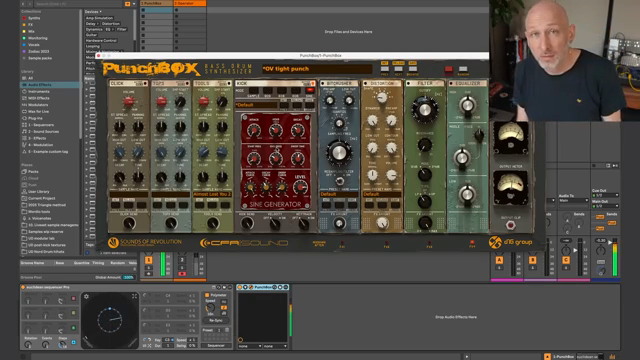Click the track 1 green volume meter
The width and height of the screenshot is (640, 360).
pyautogui.click(x=163, y=264)
